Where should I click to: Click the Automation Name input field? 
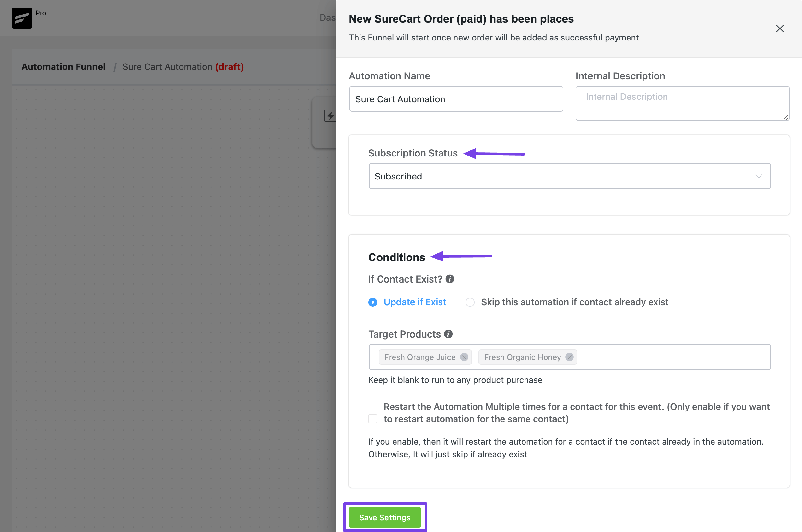coord(455,98)
